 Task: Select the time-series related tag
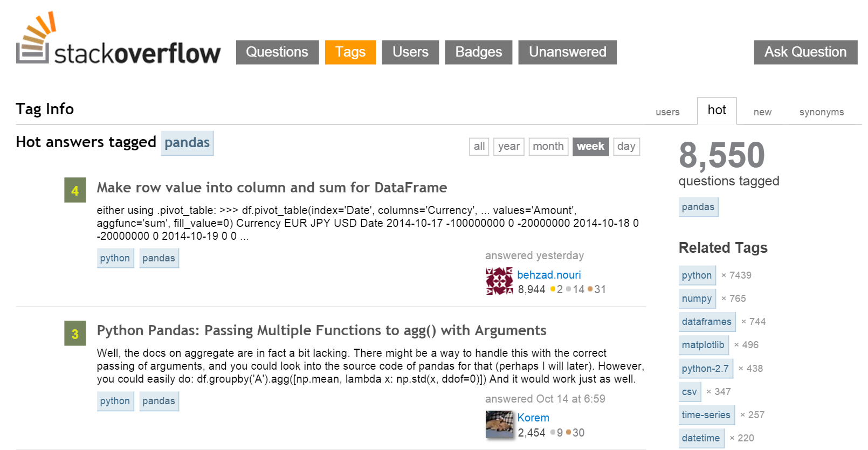coord(706,415)
